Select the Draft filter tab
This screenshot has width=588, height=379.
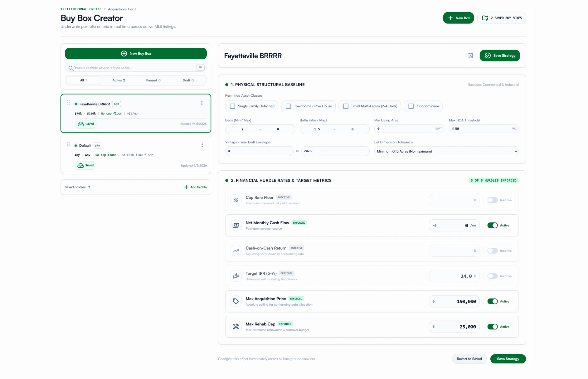(x=188, y=80)
